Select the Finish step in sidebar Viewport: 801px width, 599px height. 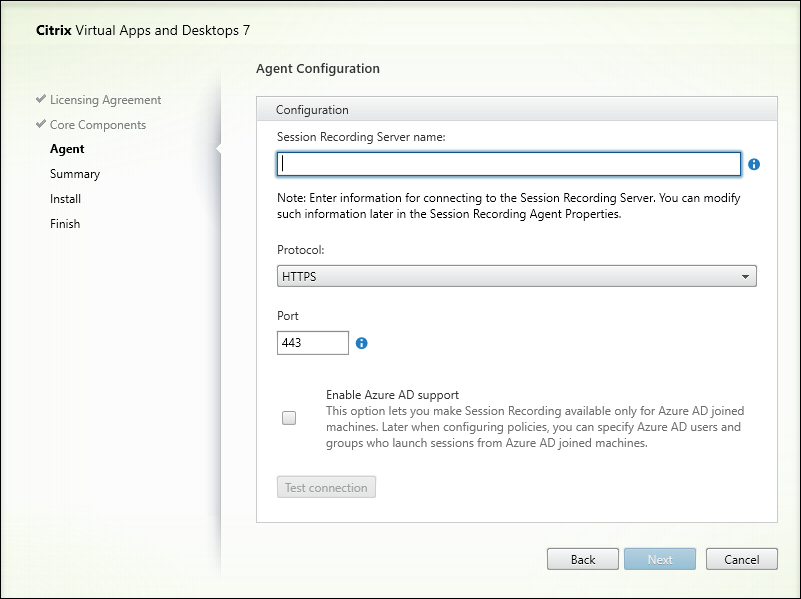coord(65,224)
